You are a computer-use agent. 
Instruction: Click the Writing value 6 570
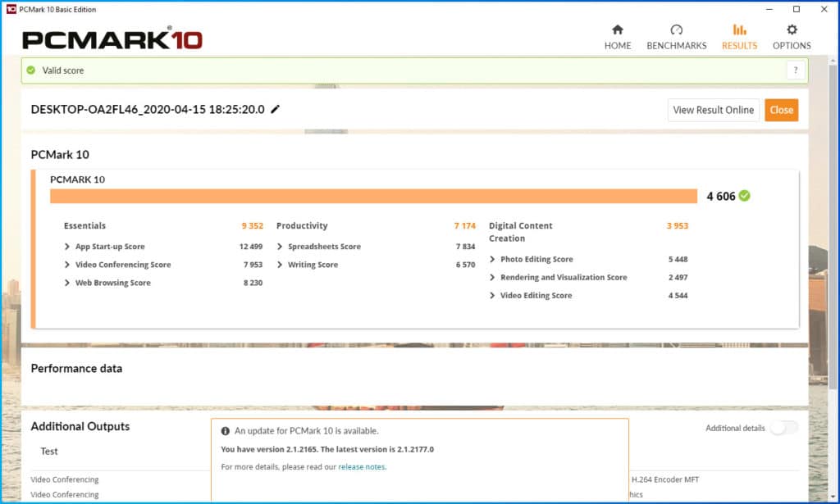click(466, 265)
